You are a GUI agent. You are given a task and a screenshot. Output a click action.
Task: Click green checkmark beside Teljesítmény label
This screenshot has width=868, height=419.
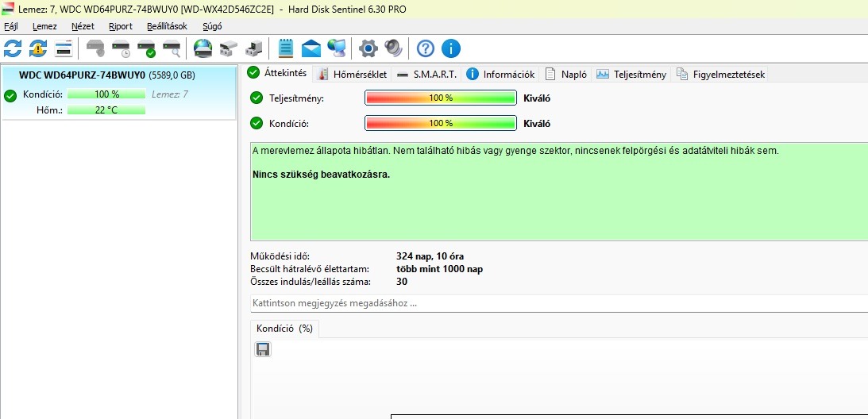point(256,98)
